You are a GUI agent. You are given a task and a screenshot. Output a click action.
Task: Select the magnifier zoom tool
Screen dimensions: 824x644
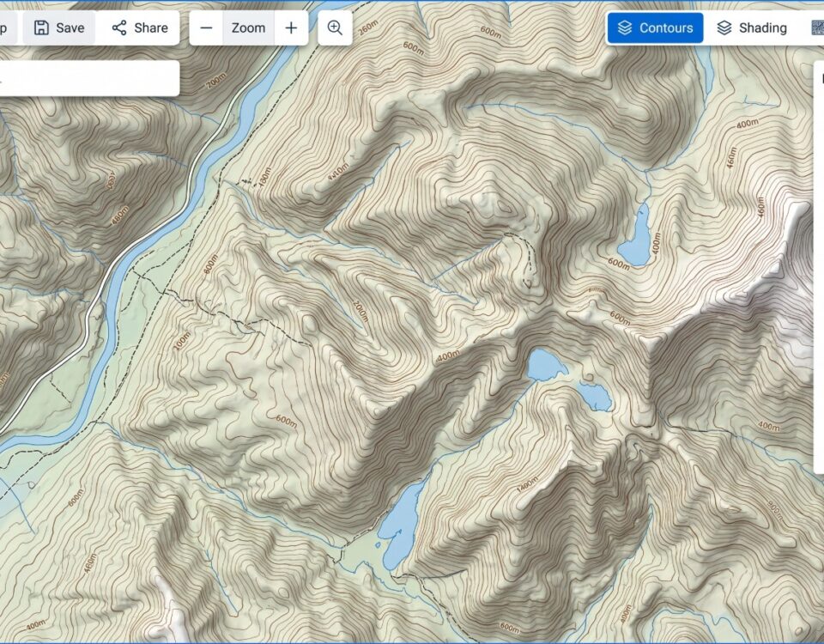pyautogui.click(x=335, y=27)
